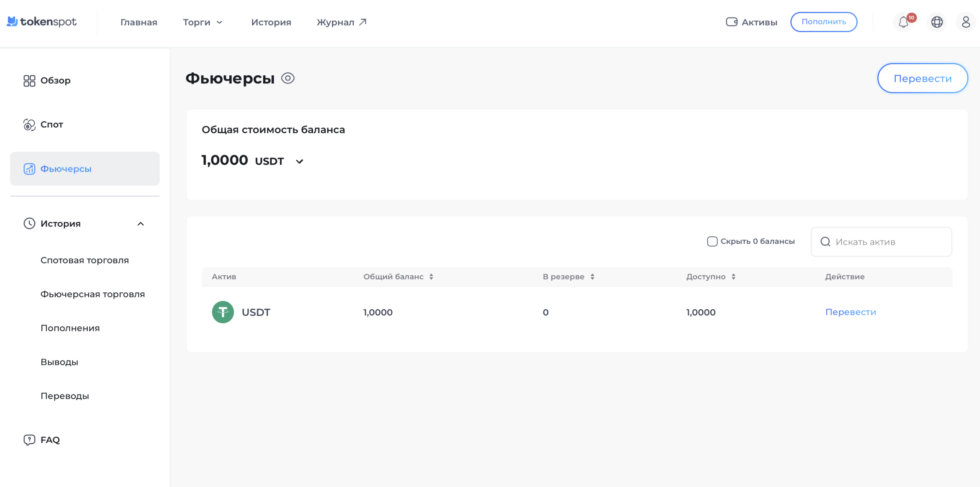Screen dimensions: 980x487
Task: Click the tokenspot logo
Action: (x=42, y=22)
